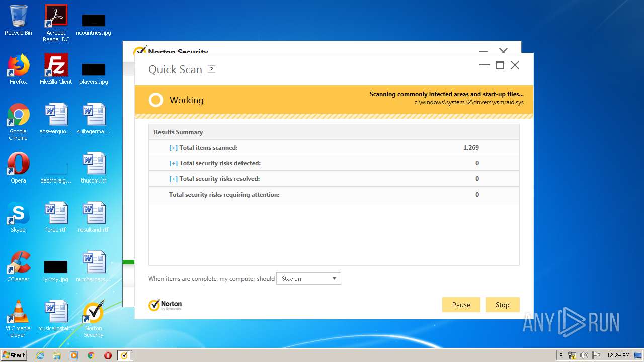Launch VLC media player shortcut

[x=18, y=319]
